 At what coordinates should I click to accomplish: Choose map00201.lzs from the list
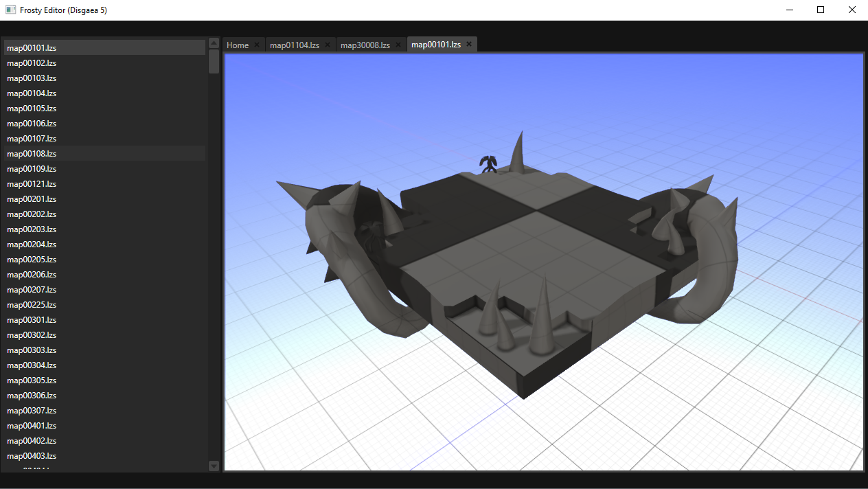pos(104,198)
